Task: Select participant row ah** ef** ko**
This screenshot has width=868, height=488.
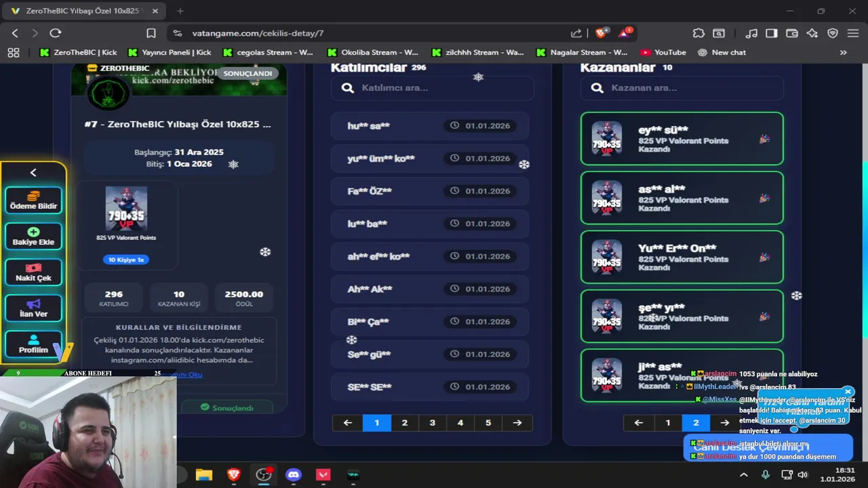Action: [430, 256]
